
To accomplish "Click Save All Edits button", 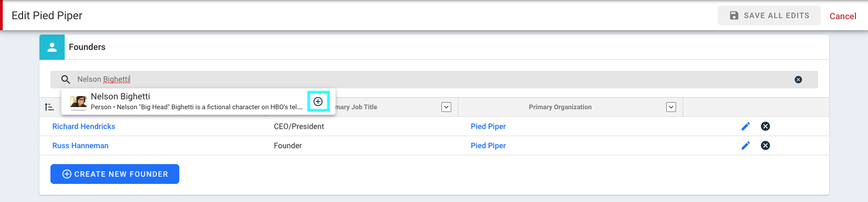I will (x=769, y=15).
